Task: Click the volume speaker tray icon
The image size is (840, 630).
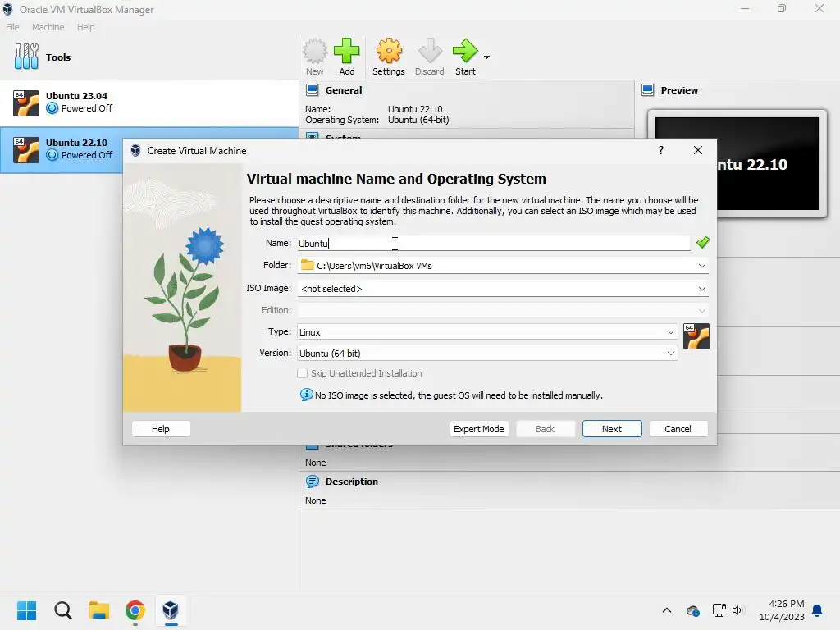Action: (737, 610)
